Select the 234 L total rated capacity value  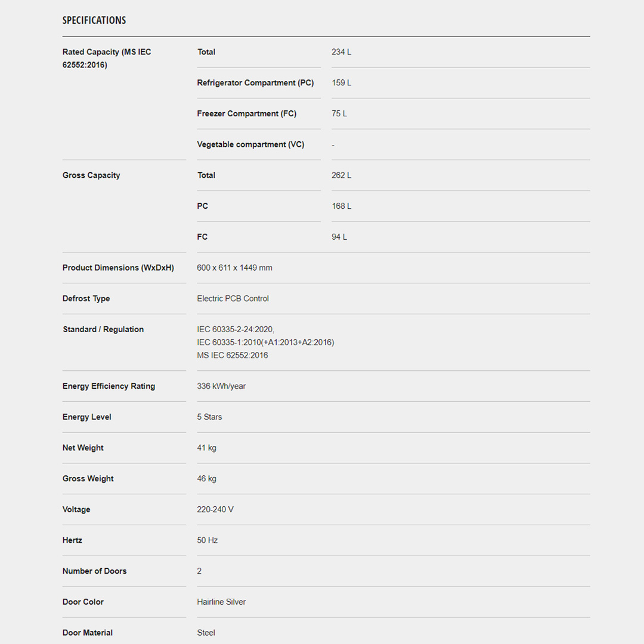click(341, 52)
